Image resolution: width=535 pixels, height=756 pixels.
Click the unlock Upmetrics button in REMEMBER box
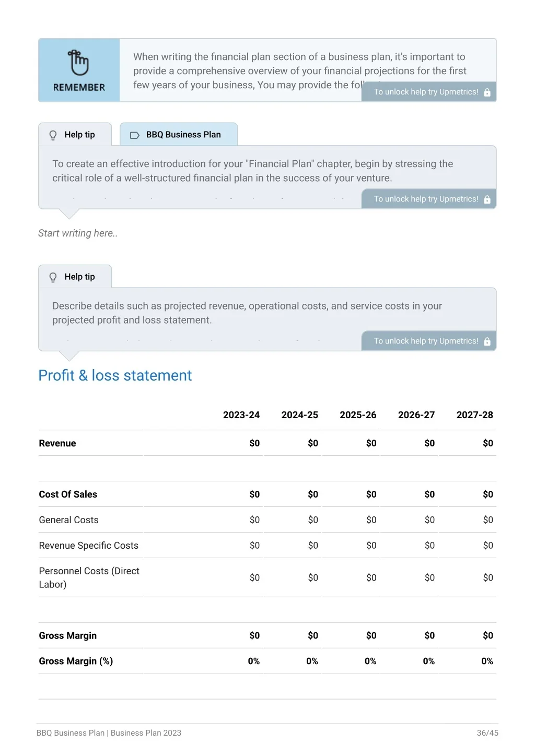(429, 92)
